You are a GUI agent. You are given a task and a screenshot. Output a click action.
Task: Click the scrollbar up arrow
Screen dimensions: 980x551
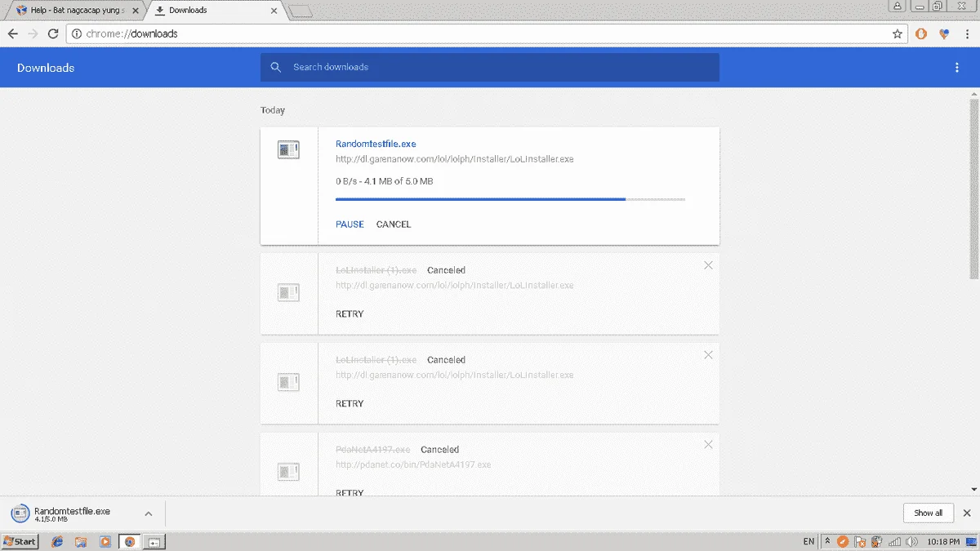(973, 94)
